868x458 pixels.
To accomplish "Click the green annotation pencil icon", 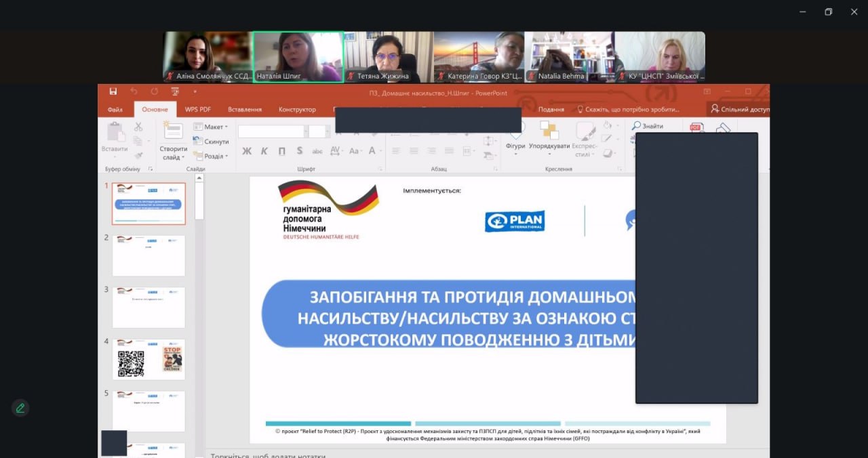I will point(20,408).
